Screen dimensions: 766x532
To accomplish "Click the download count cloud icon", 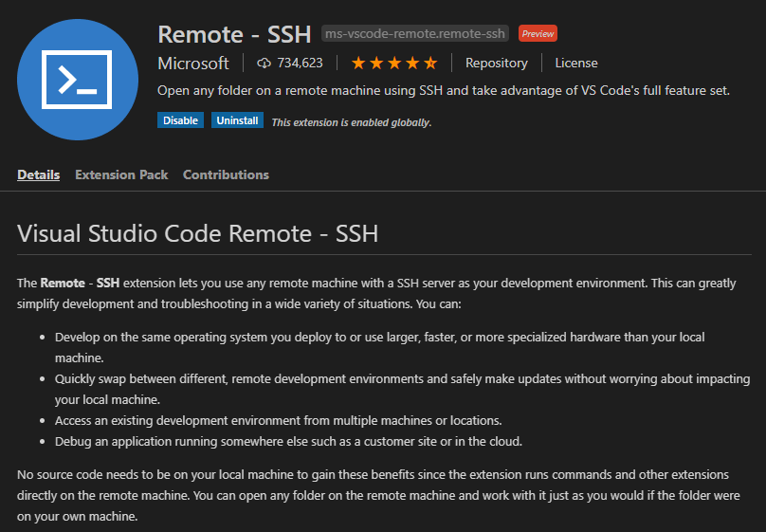I will pyautogui.click(x=264, y=63).
